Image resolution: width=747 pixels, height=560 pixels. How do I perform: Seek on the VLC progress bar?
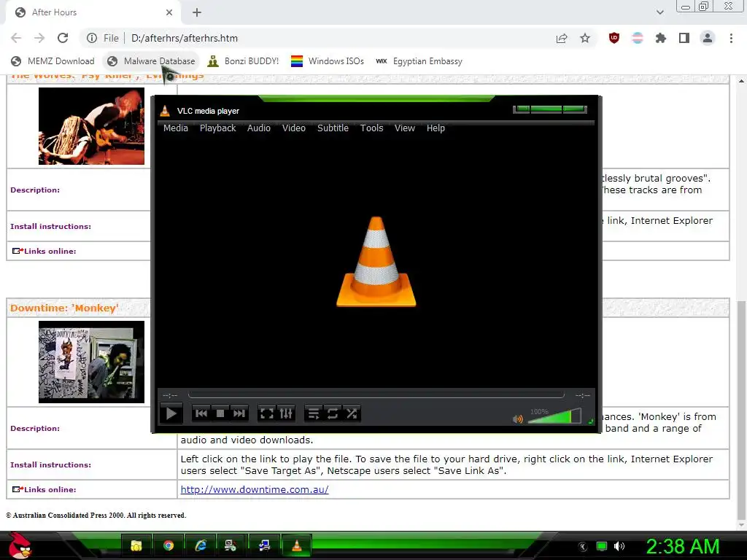(376, 394)
